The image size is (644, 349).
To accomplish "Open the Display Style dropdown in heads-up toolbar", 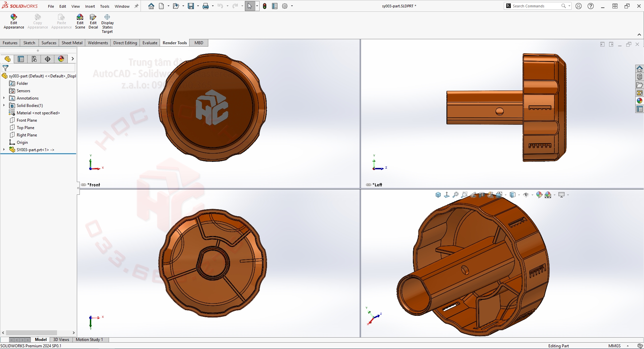I will point(519,195).
